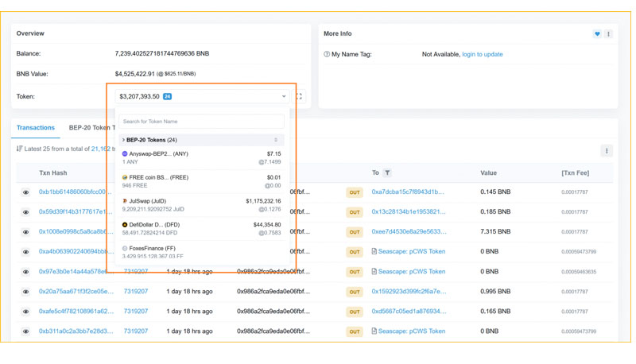The image size is (636, 364).
Task: Preview transaction 0x97e3b0e14a44a578e with eye icon
Action: (25, 272)
